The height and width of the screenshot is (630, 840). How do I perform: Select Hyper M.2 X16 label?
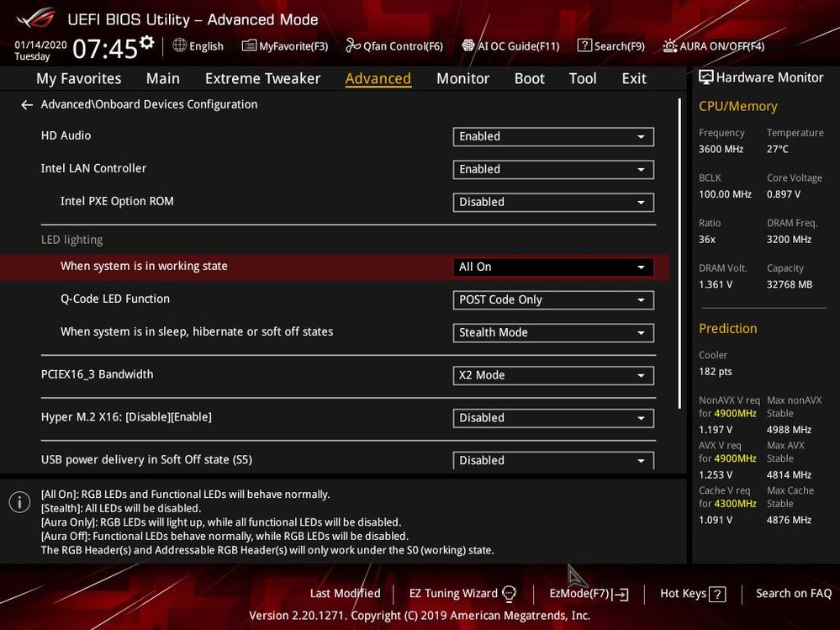(x=126, y=417)
